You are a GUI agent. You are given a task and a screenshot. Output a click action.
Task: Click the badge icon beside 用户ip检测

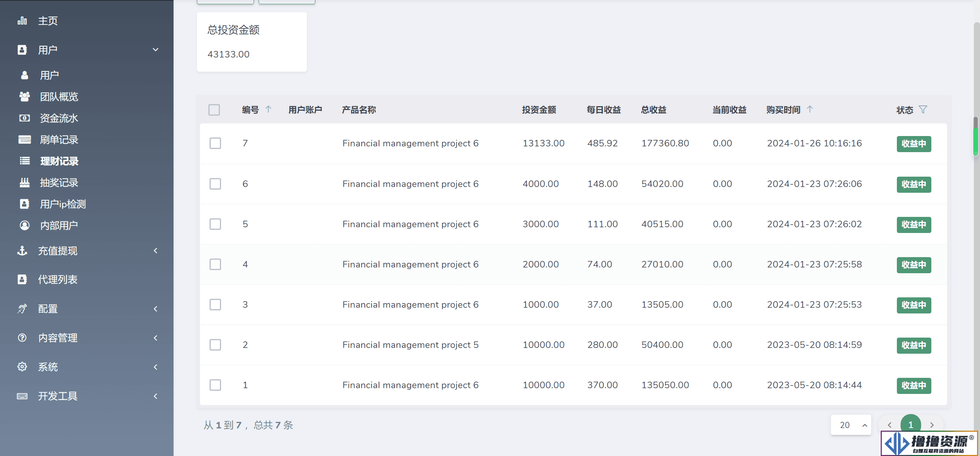[x=25, y=204]
